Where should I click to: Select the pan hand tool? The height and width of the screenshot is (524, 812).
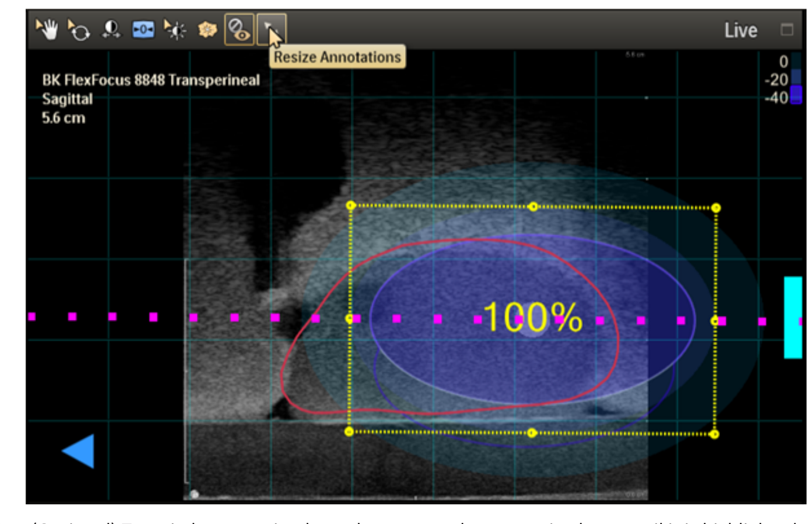(47, 29)
